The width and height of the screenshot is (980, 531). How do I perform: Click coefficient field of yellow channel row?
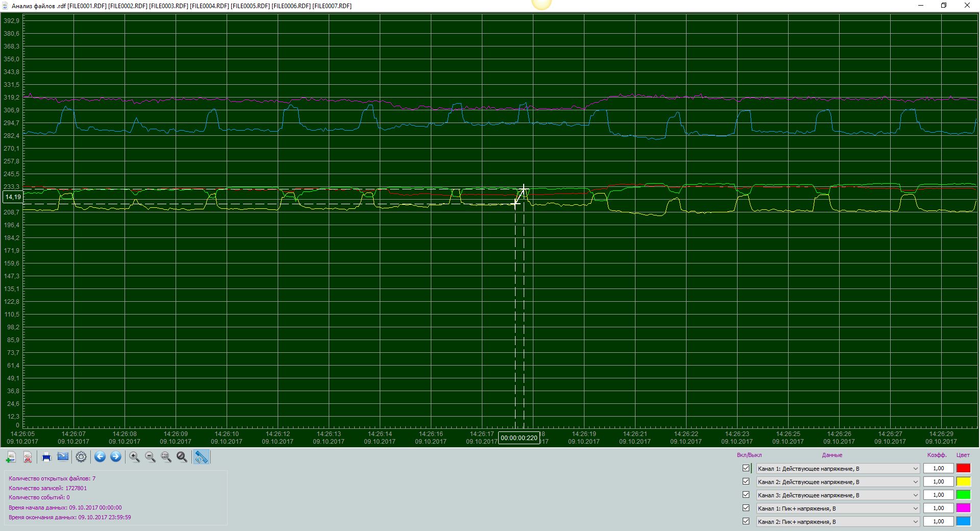coord(938,481)
